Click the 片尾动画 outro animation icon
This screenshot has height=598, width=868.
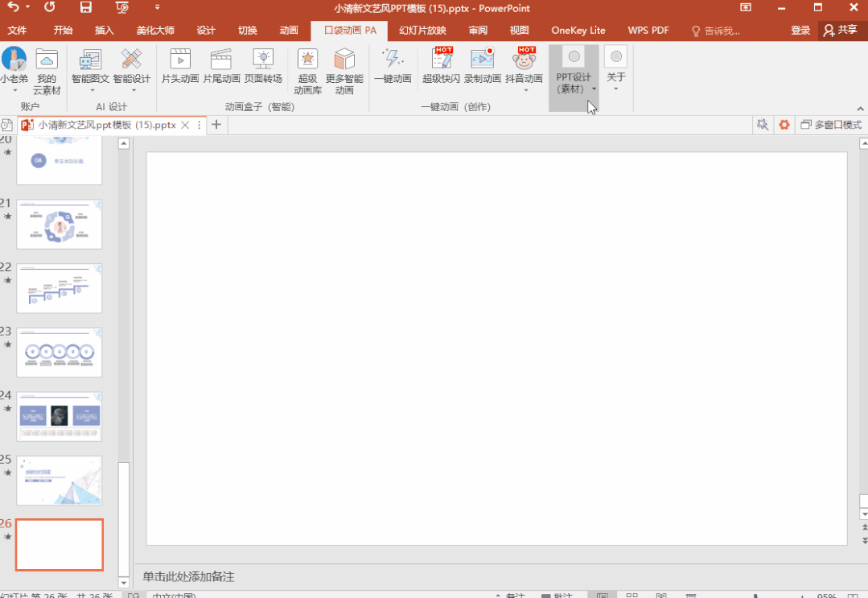coord(221,60)
